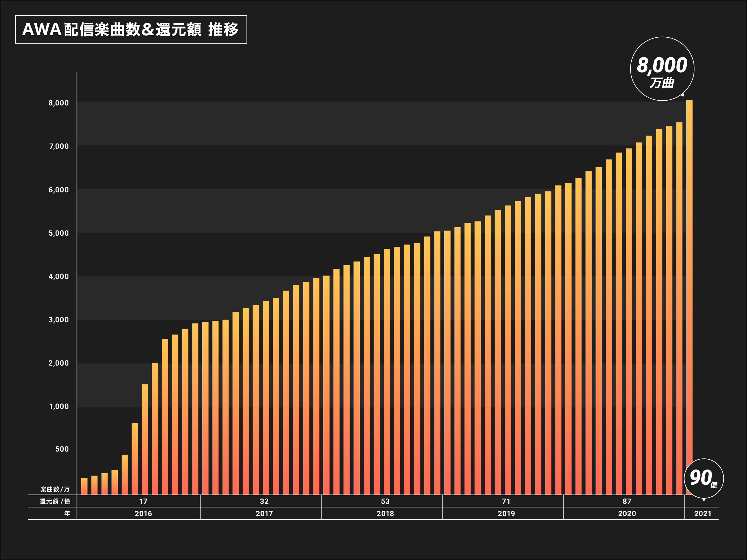Click the 3,000 y-axis label
This screenshot has width=747, height=560.
tap(59, 320)
